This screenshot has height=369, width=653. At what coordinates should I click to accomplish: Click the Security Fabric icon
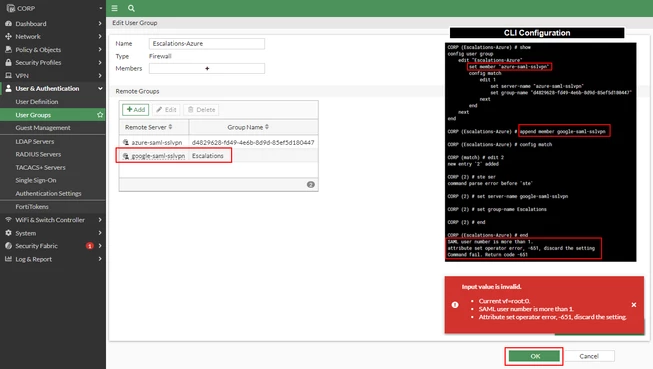[x=8, y=246]
